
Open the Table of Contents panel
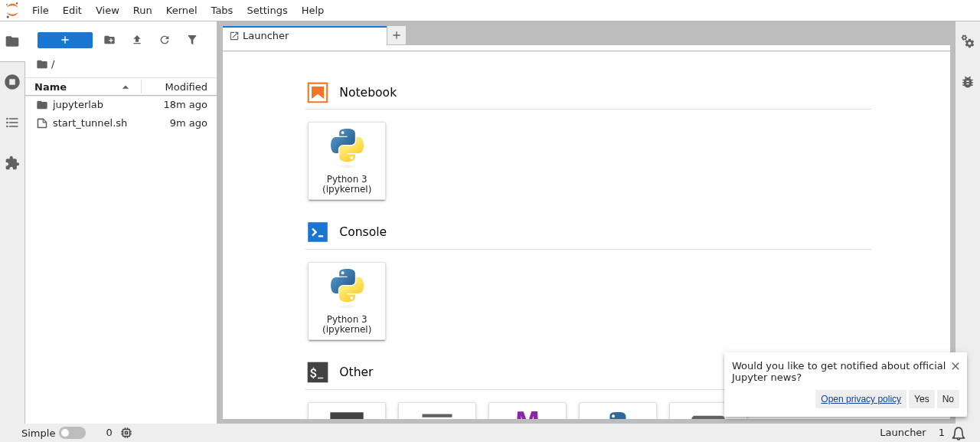[x=12, y=123]
